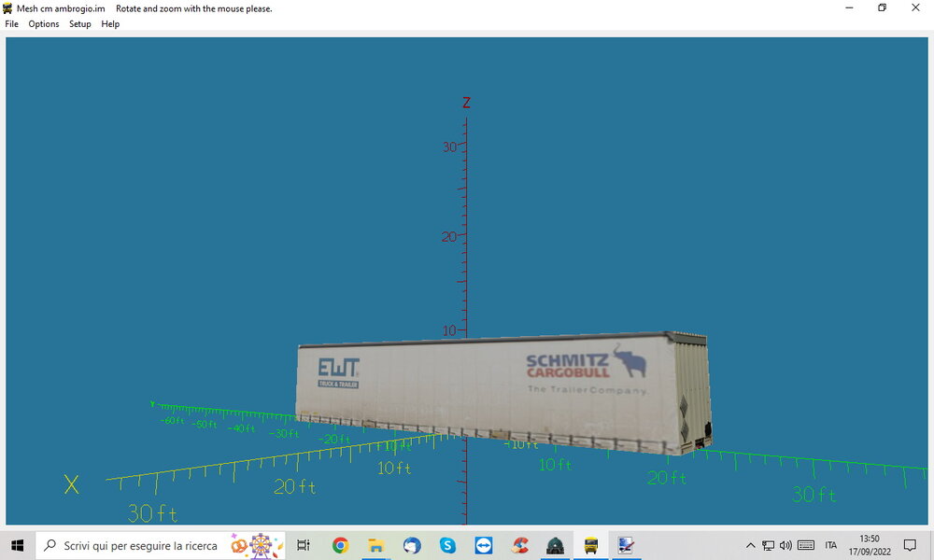Restore down the Mesh viewer window
This screenshot has height=560, width=934.
883,8
